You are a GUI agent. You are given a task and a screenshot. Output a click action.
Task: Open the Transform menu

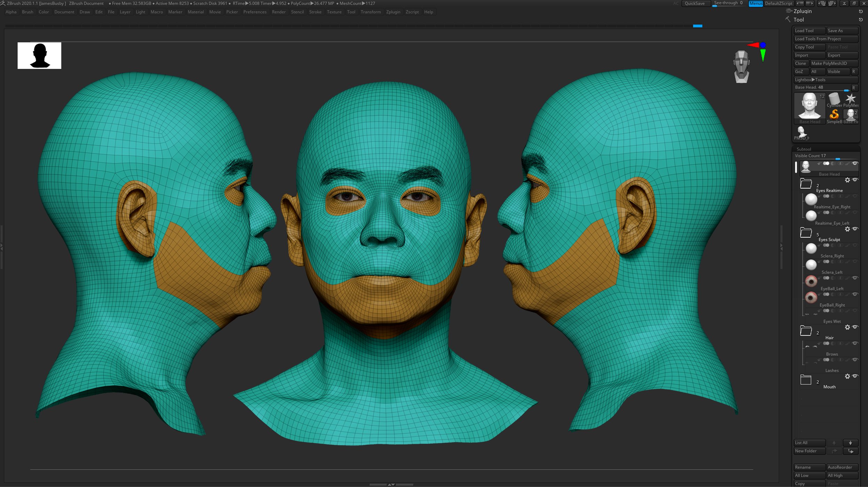pos(371,11)
